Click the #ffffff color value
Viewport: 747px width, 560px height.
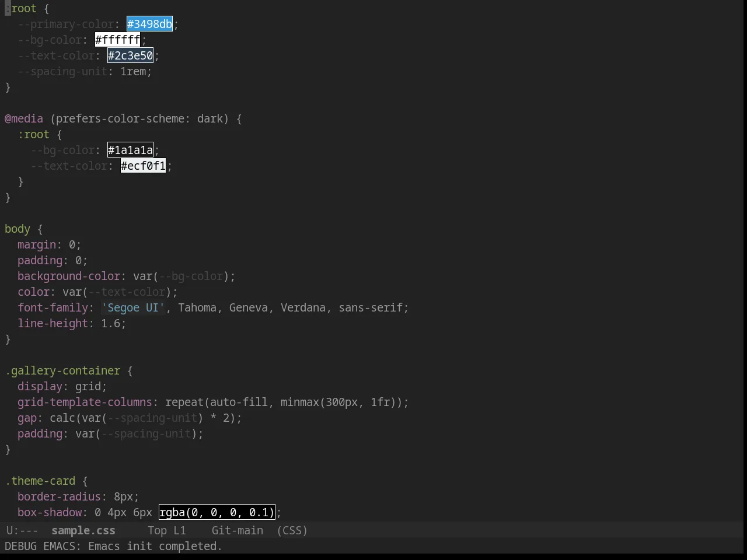pyautogui.click(x=117, y=40)
